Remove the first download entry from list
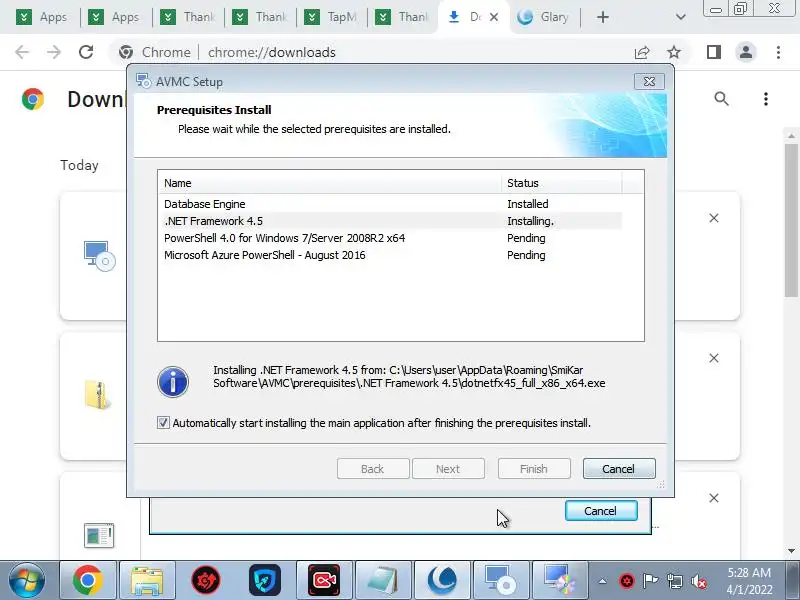The height and width of the screenshot is (600, 800). click(x=714, y=218)
